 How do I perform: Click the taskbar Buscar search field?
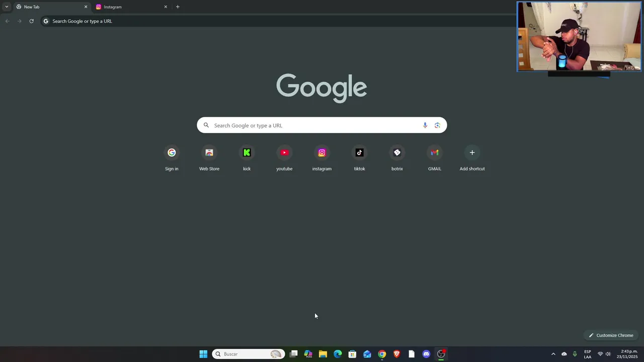click(249, 354)
